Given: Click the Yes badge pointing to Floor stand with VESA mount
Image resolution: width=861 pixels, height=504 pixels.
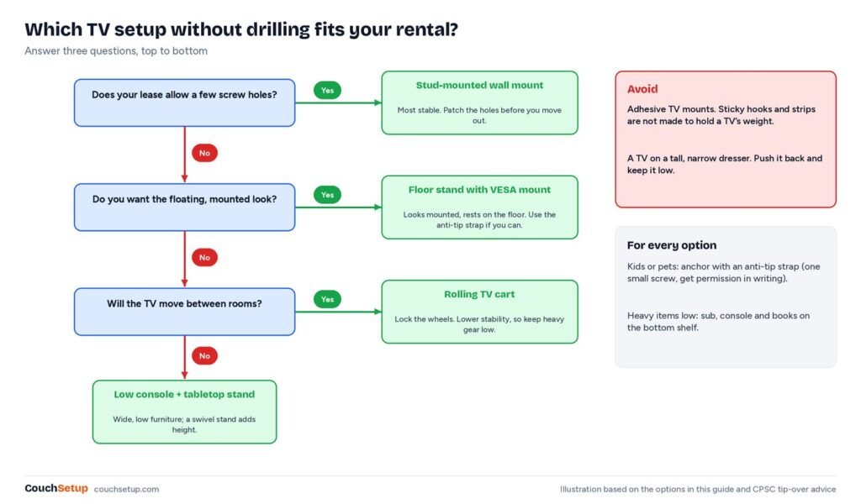Looking at the screenshot, I should tap(327, 195).
